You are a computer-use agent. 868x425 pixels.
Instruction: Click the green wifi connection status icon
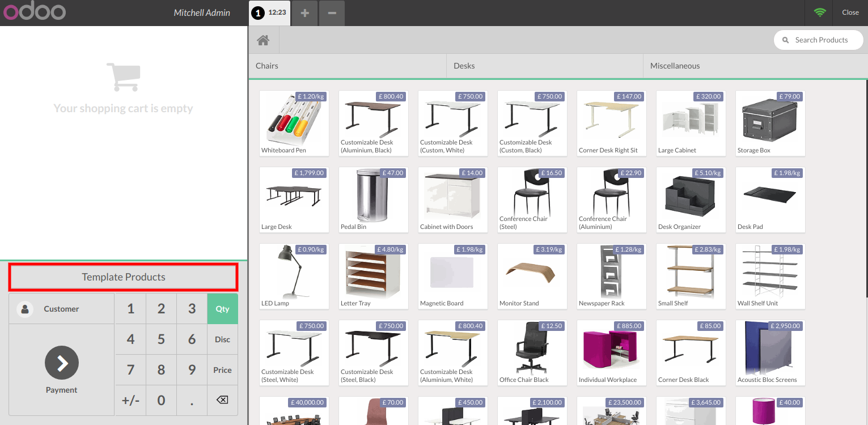pyautogui.click(x=820, y=12)
